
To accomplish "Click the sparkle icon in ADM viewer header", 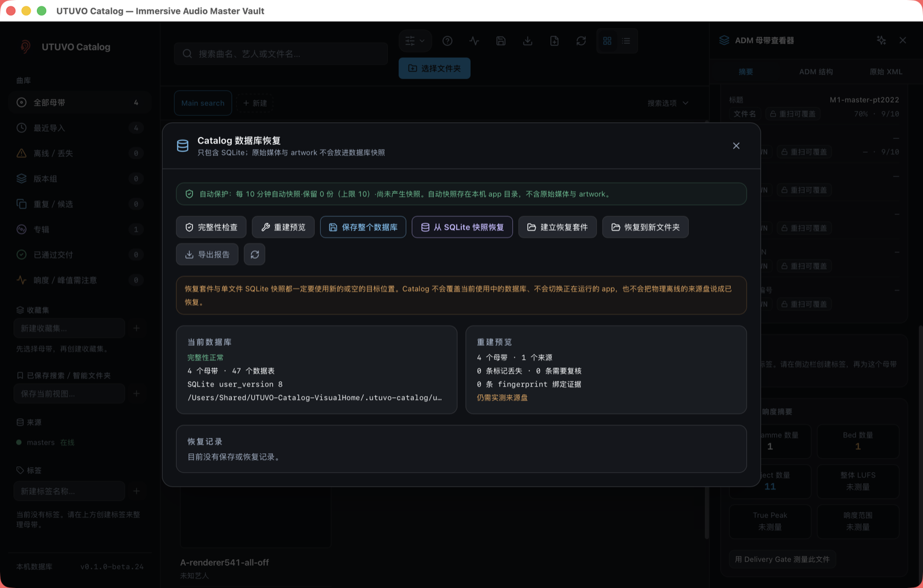I will pos(881,40).
